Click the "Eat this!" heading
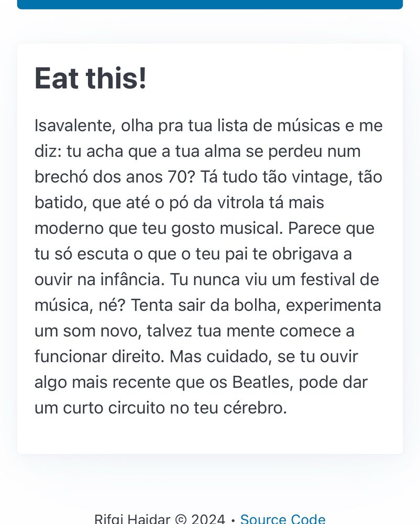420x524 pixels. coord(91,78)
